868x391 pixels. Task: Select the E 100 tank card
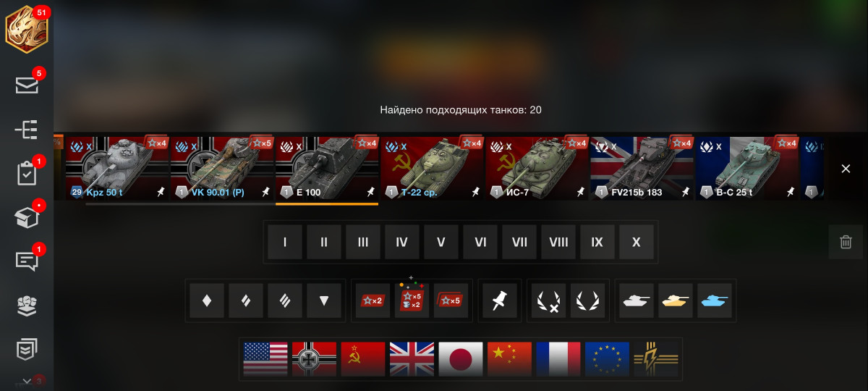[x=327, y=167]
